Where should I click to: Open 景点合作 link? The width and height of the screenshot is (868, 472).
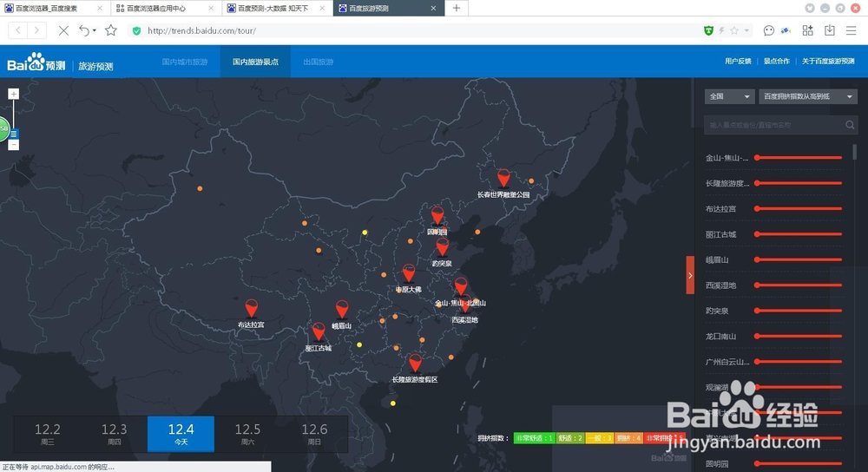coord(777,62)
